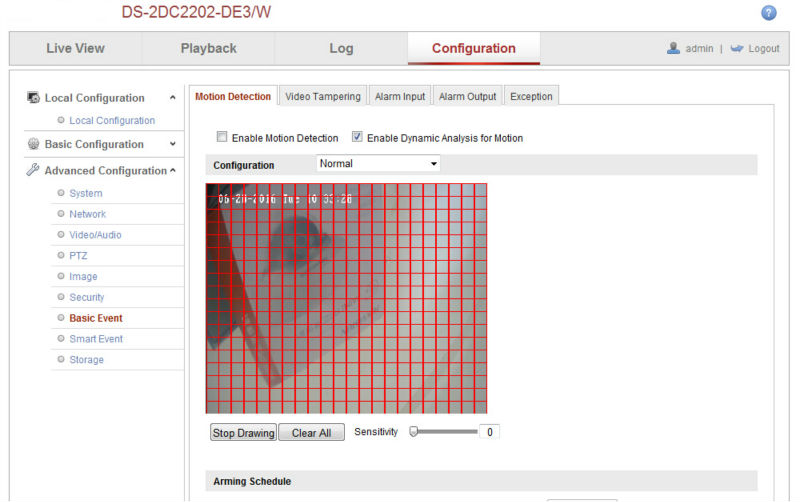800x502 pixels.
Task: Click the Advanced Configuration wrench icon
Action: click(33, 170)
